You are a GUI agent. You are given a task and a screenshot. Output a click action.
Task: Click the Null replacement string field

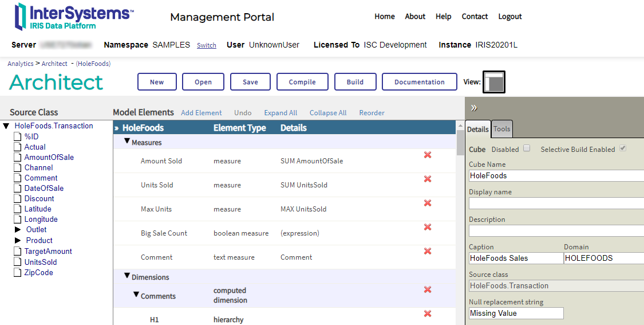tap(516, 313)
